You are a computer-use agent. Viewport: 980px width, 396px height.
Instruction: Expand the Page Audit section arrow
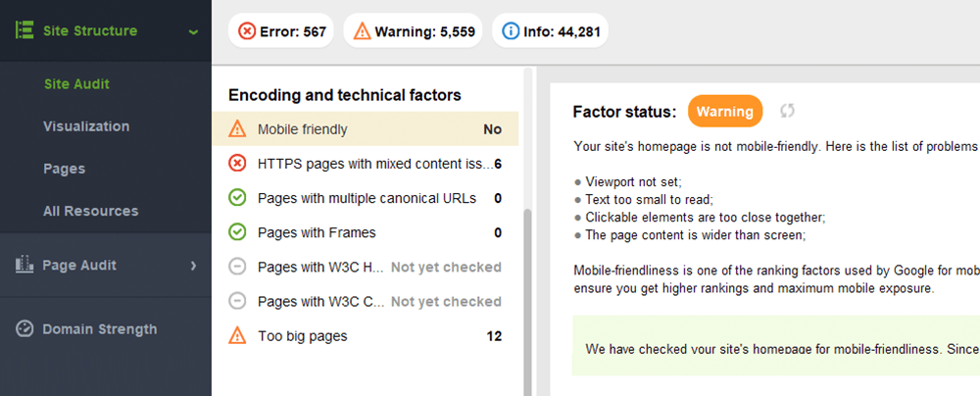pyautogui.click(x=193, y=266)
